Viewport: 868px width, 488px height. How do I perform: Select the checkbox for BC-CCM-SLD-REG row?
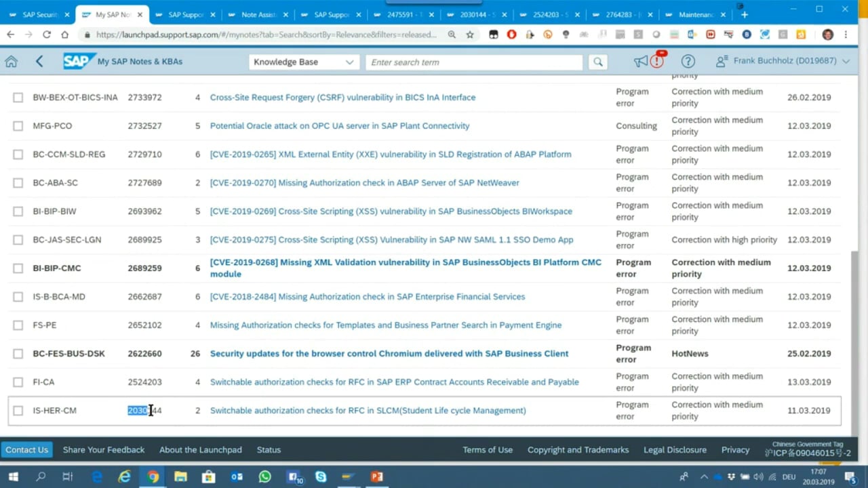(18, 155)
